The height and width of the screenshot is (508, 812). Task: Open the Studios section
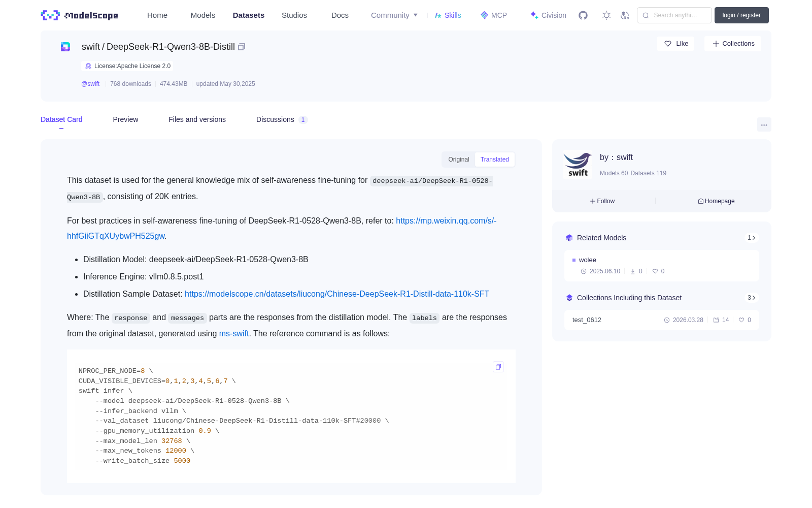[x=294, y=15]
